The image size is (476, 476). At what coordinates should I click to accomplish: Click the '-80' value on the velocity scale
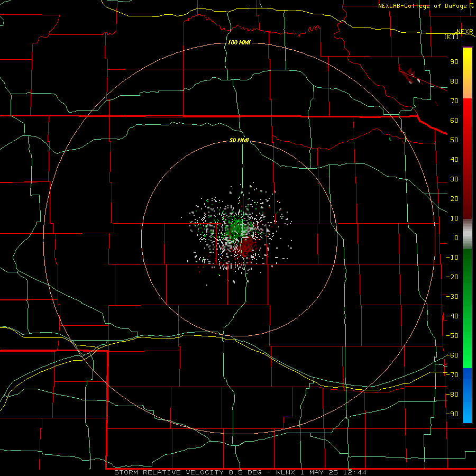(x=452, y=395)
